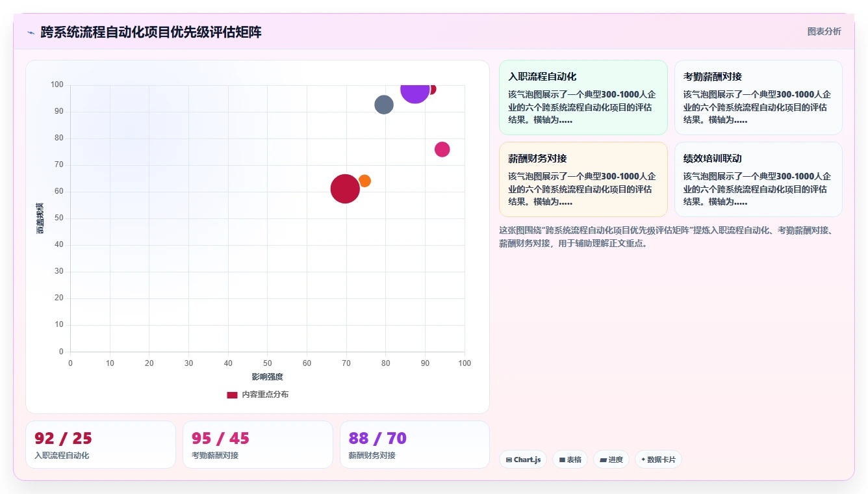Open the 绩效培训联动 description card
Screen dimensions: 868x494
[x=758, y=179]
